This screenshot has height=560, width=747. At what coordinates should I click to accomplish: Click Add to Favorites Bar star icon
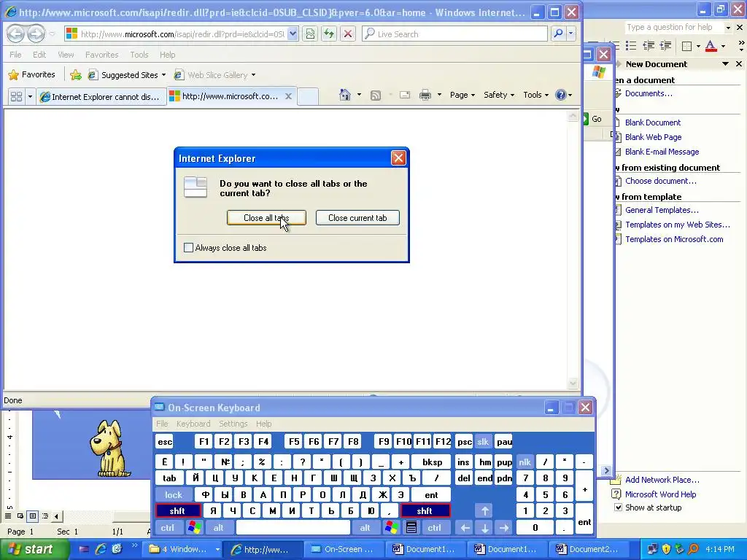[x=75, y=75]
